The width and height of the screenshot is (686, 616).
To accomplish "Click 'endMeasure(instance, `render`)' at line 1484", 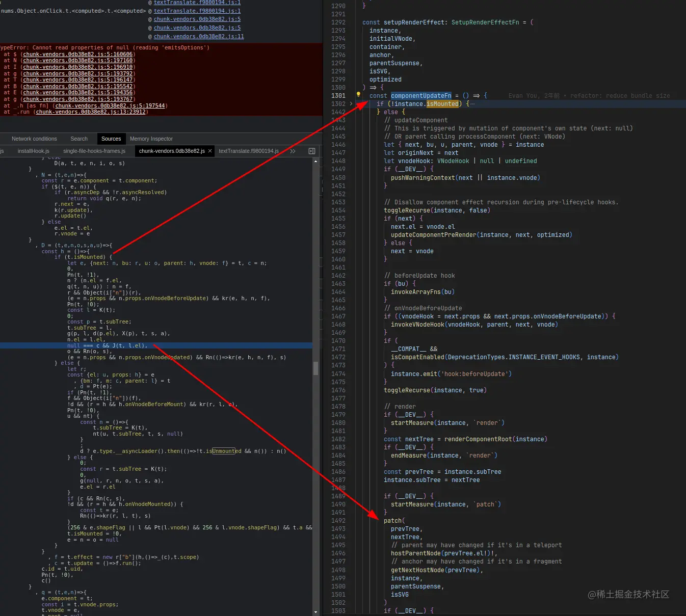I will [x=444, y=456].
